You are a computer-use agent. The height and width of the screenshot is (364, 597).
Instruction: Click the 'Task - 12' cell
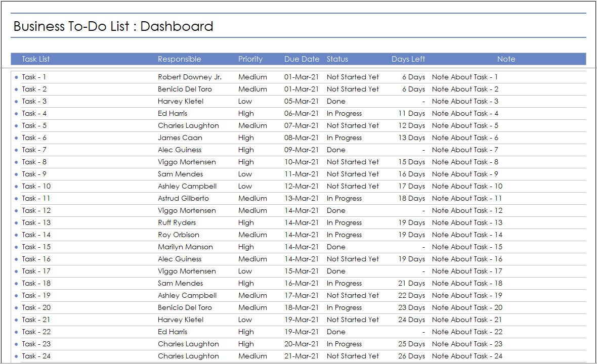click(36, 210)
